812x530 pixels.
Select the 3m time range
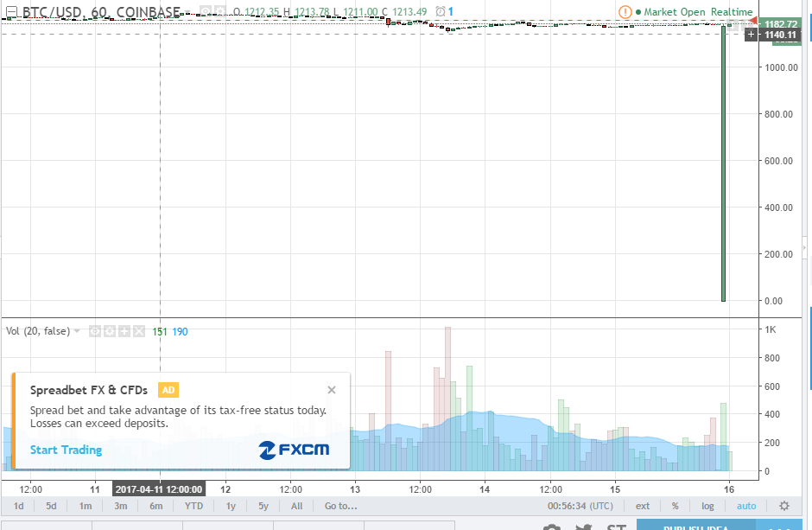pos(121,506)
